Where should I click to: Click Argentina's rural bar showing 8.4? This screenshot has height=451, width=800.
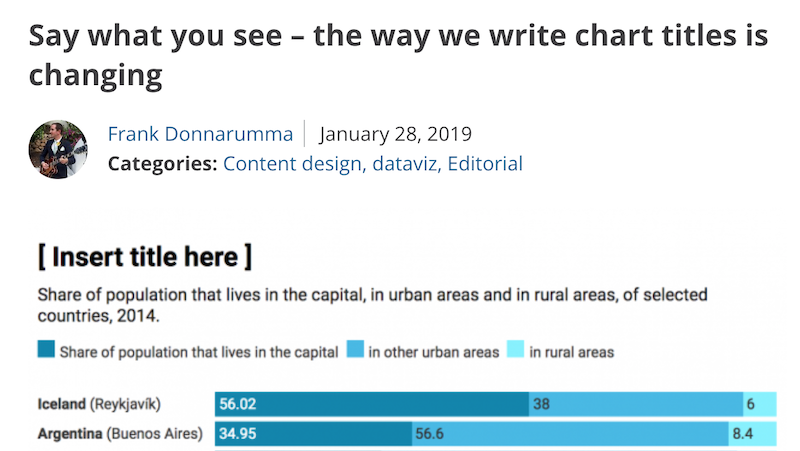(x=751, y=434)
